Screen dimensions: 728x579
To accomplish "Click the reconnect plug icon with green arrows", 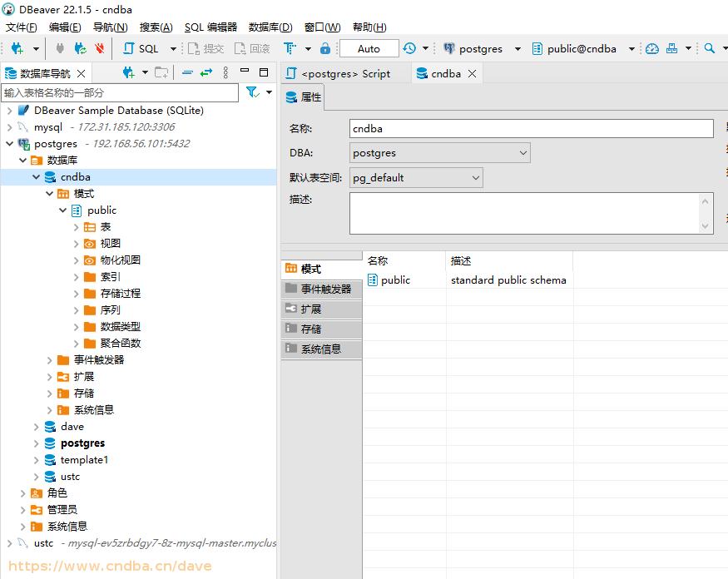I will pos(80,48).
